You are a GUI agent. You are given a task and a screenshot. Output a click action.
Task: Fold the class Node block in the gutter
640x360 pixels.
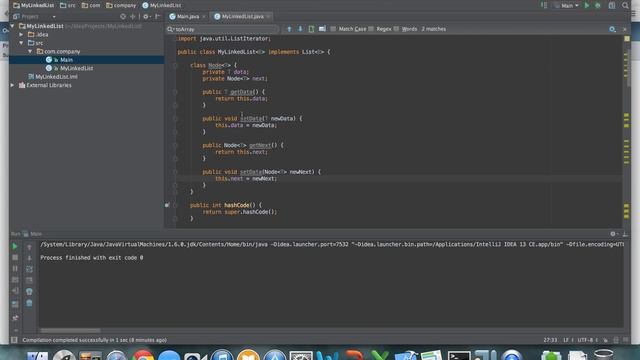[x=175, y=65]
